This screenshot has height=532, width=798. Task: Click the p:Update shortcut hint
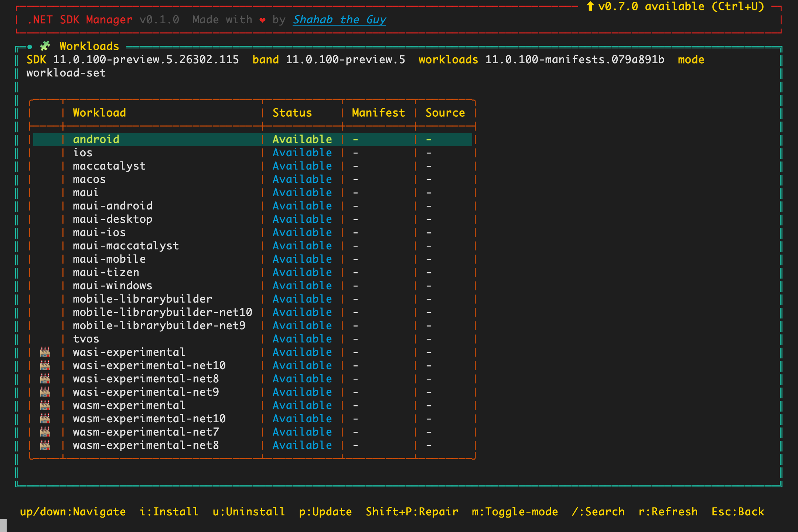pos(325,512)
